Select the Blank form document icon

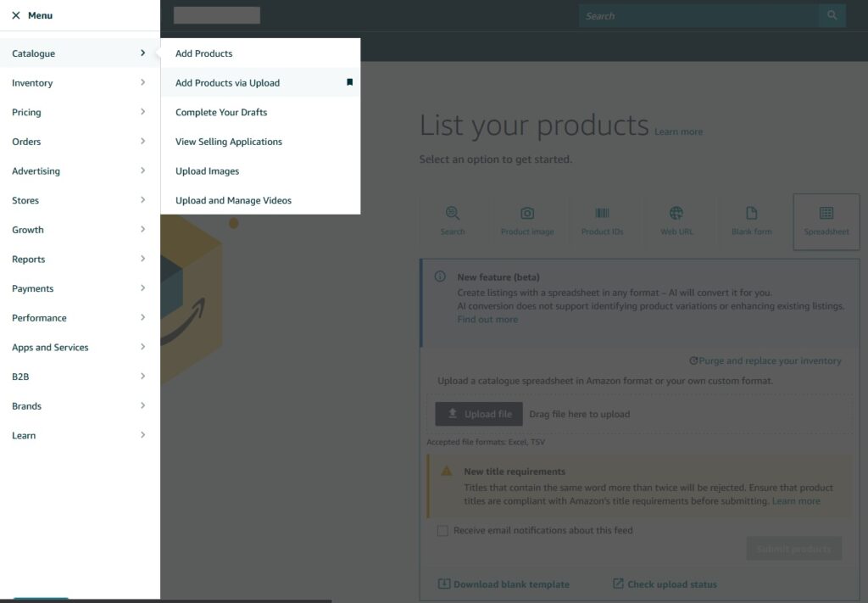point(751,214)
